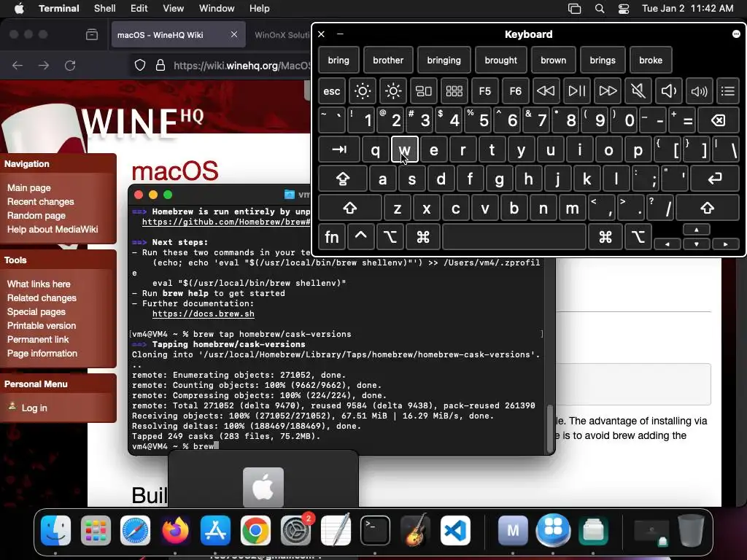Tap the space bar on Keyboard
The height and width of the screenshot is (560, 747).
pyautogui.click(x=514, y=237)
